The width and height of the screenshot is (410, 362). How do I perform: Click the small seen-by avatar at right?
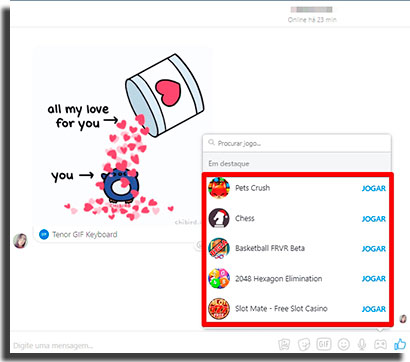pyautogui.click(x=403, y=318)
